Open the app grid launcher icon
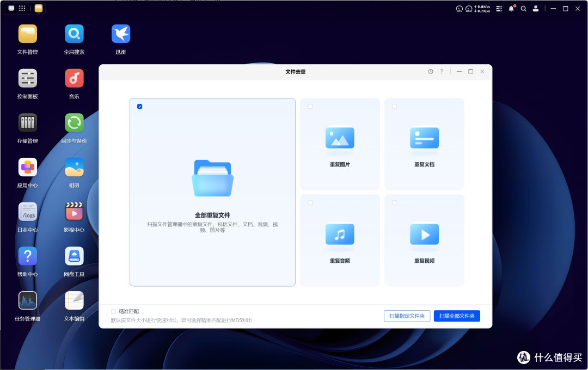The height and width of the screenshot is (370, 588). [22, 8]
